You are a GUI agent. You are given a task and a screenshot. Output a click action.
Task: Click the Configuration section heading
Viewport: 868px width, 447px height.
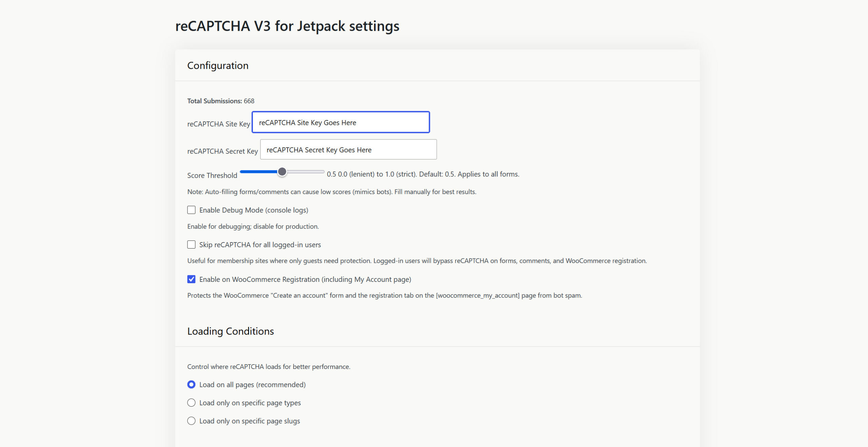pos(218,65)
